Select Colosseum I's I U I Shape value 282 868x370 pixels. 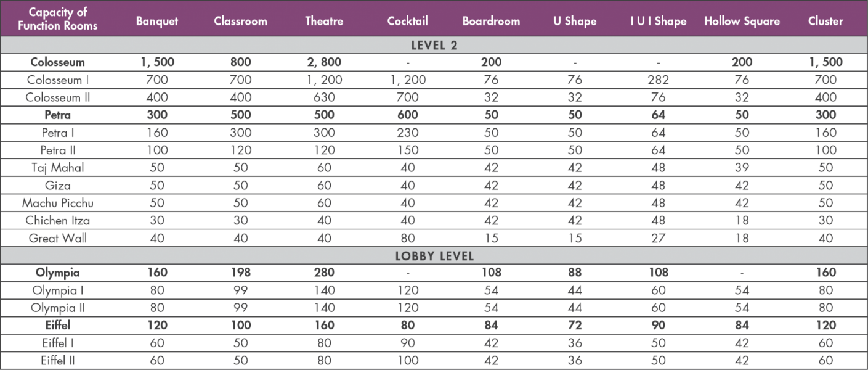click(658, 80)
